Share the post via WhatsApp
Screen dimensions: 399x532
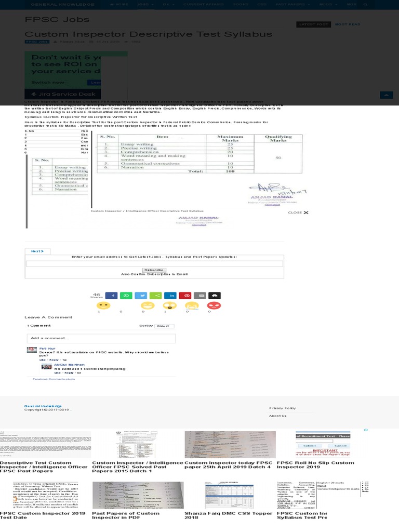[x=126, y=296]
